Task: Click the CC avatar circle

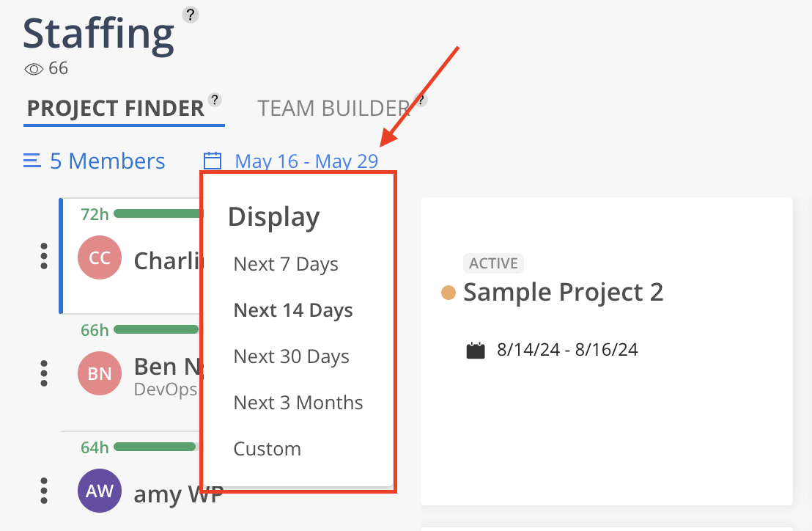Action: 100,257
